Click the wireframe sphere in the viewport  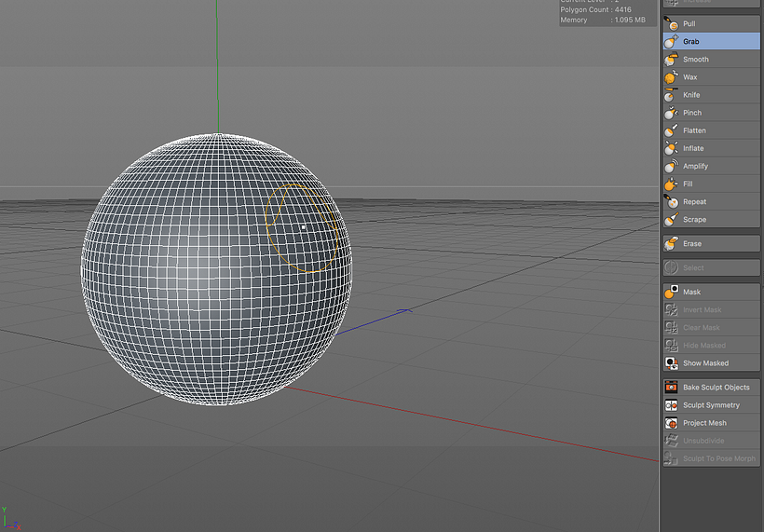click(x=216, y=269)
